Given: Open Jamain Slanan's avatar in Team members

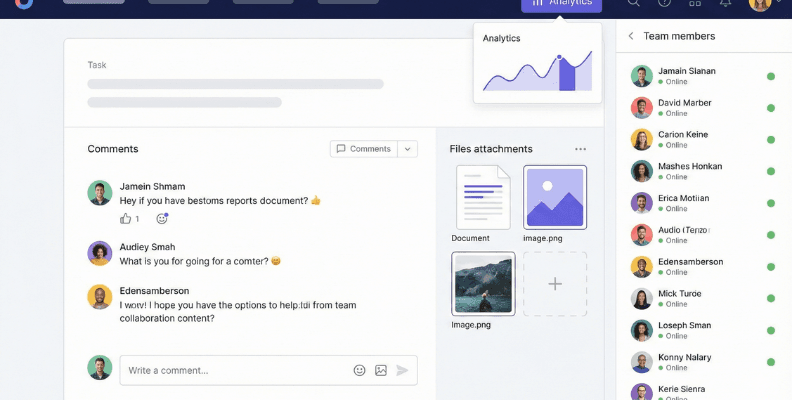Looking at the screenshot, I should point(641,76).
